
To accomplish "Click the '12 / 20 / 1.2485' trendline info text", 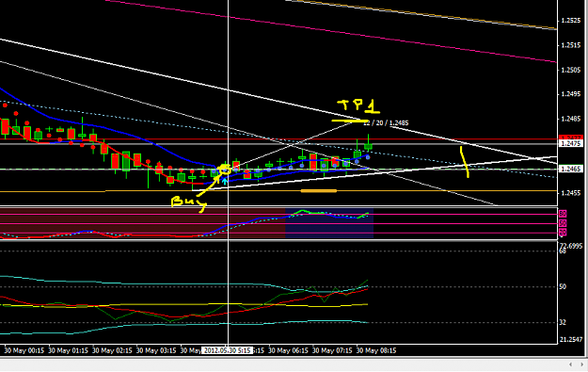I will (386, 122).
